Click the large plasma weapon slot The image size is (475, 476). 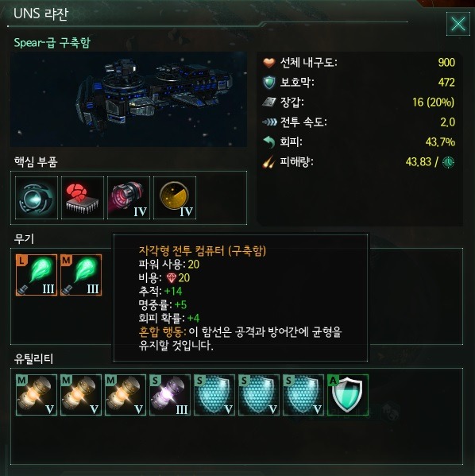point(37,275)
